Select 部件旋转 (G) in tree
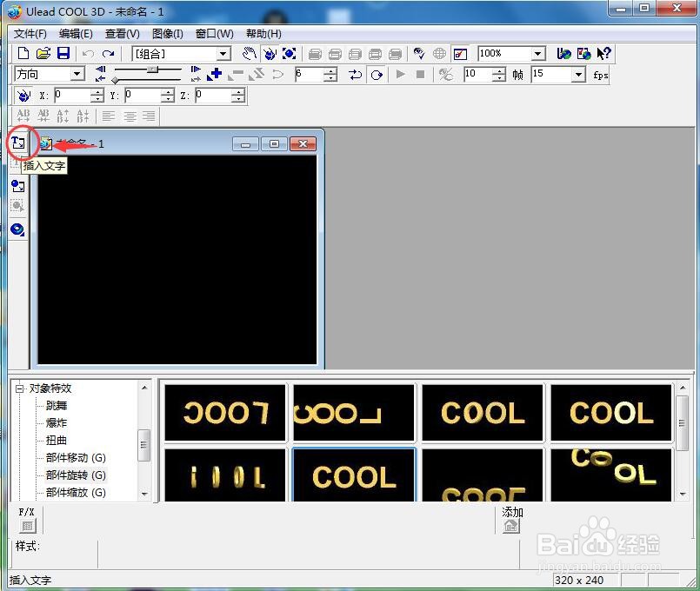This screenshot has width=700, height=591. (x=76, y=475)
